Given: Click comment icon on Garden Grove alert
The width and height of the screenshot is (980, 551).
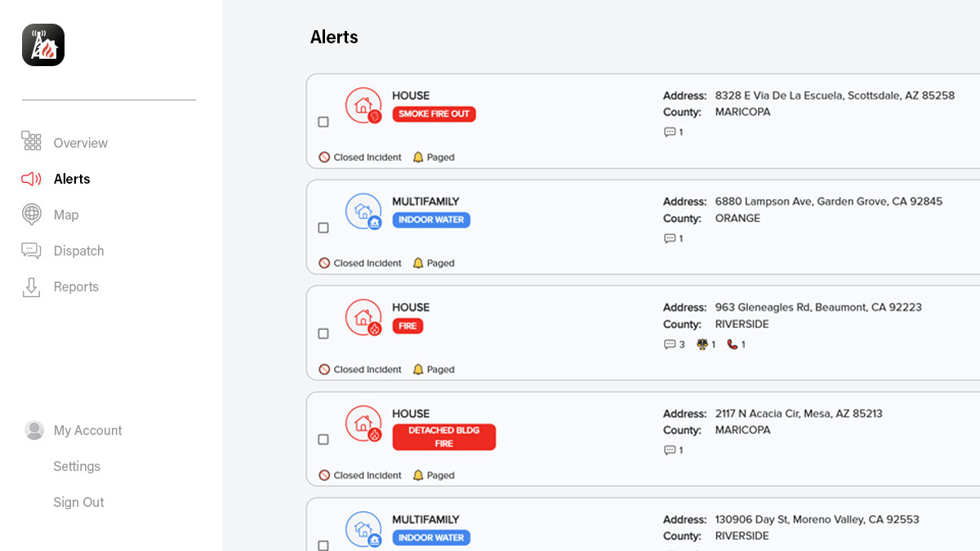Looking at the screenshot, I should click(670, 238).
